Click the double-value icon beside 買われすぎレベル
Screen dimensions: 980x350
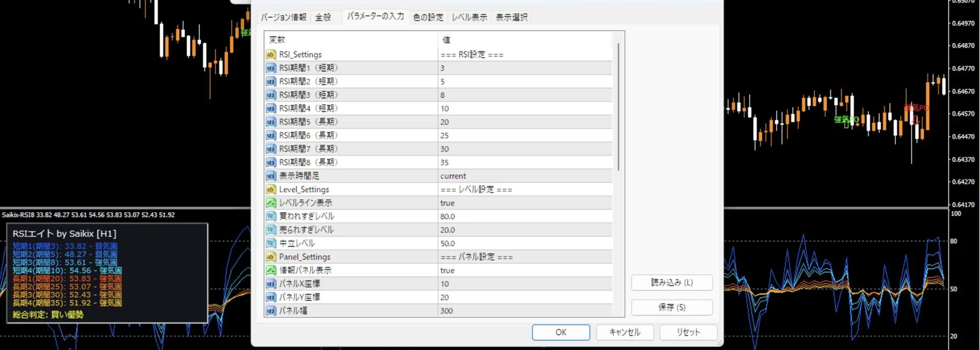pyautogui.click(x=271, y=216)
